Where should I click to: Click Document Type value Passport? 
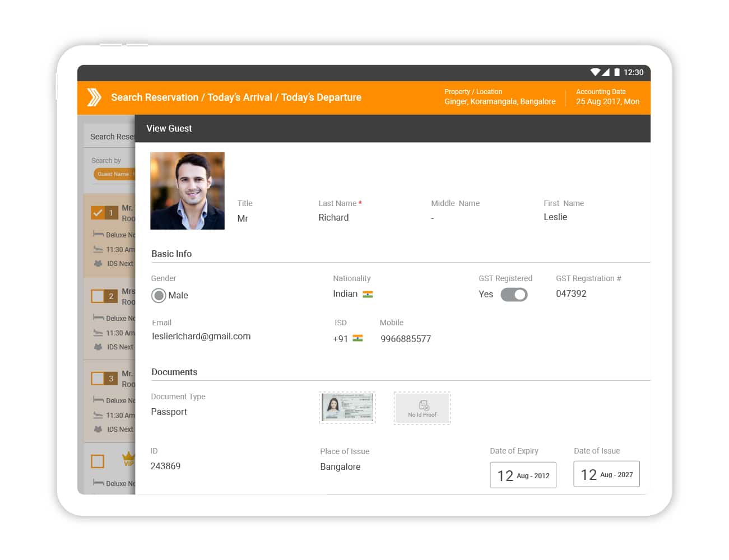(169, 412)
